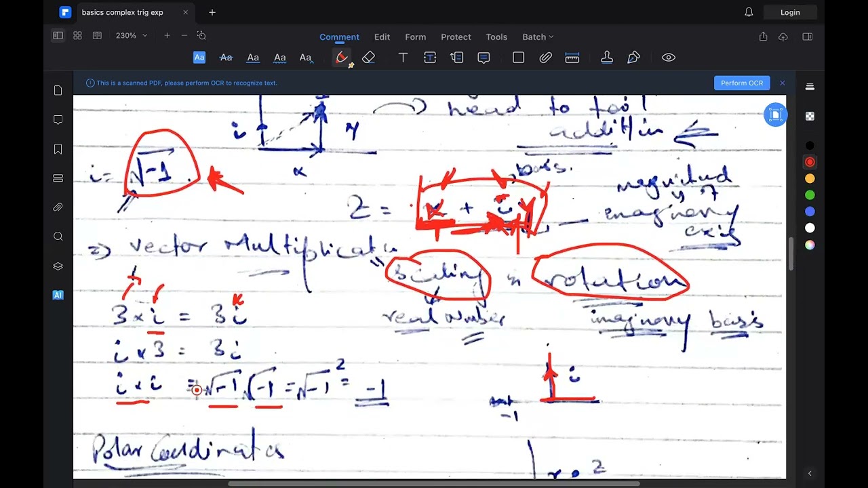Viewport: 868px width, 488px height.
Task: Choose the black pen color
Action: (x=810, y=146)
